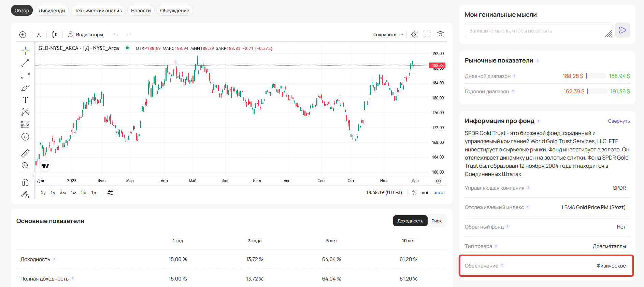Select the ruler measure tool
This screenshot has width=644, height=287.
(x=25, y=153)
